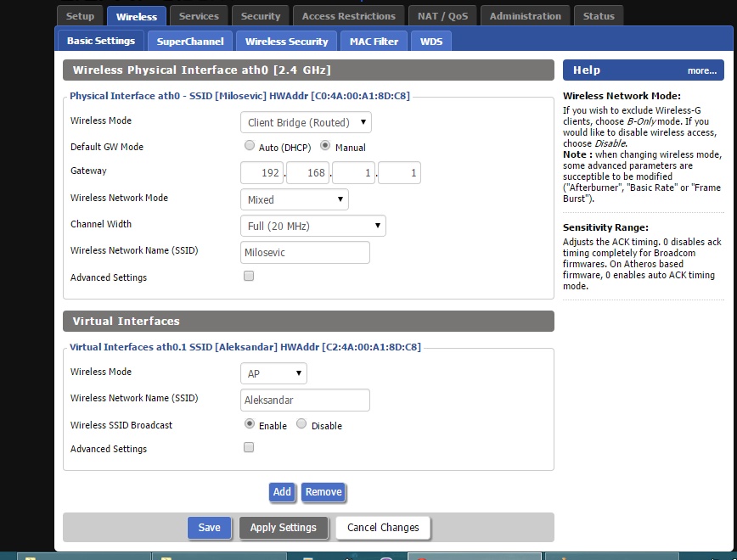Open the Help more... link
Screen dimensions: 737x560
(x=701, y=71)
